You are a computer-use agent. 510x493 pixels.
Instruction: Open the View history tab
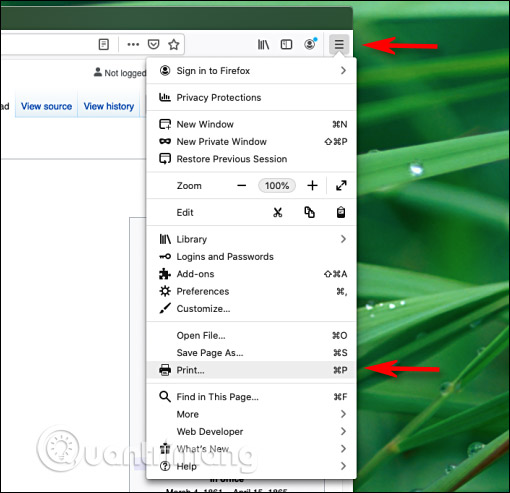109,106
